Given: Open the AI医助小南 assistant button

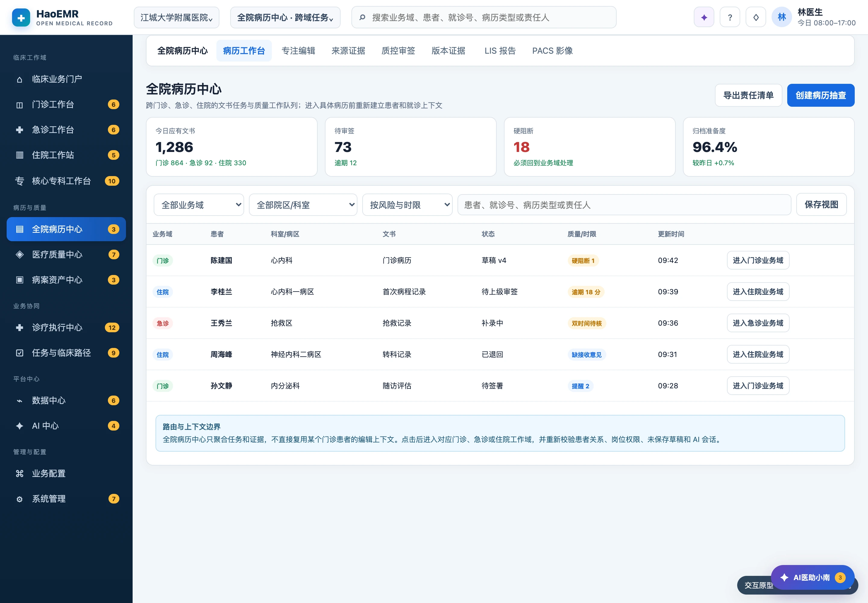Looking at the screenshot, I should coord(813,577).
